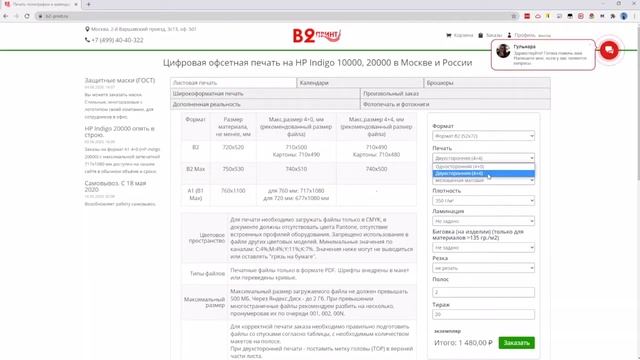Image resolution: width=640 pixels, height=360 pixels.
Task: Open a new browser tab
Action: 89,4
